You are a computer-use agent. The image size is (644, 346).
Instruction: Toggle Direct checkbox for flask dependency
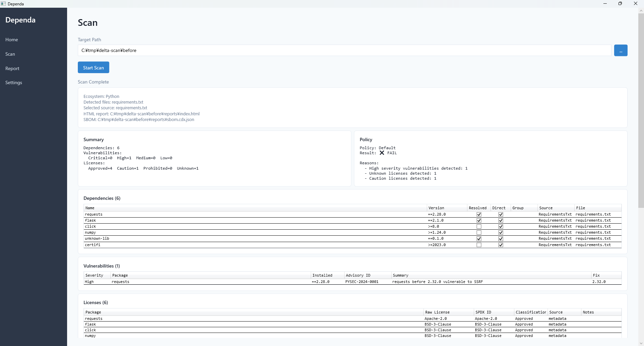500,221
